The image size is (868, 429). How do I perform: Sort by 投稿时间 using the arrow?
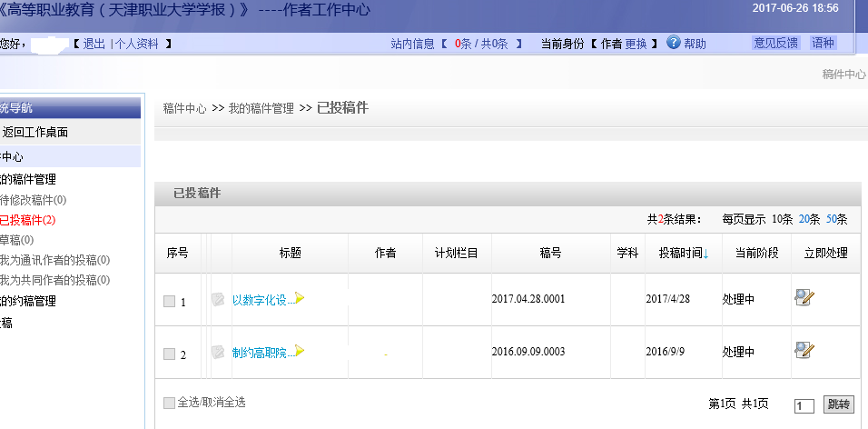(x=706, y=254)
